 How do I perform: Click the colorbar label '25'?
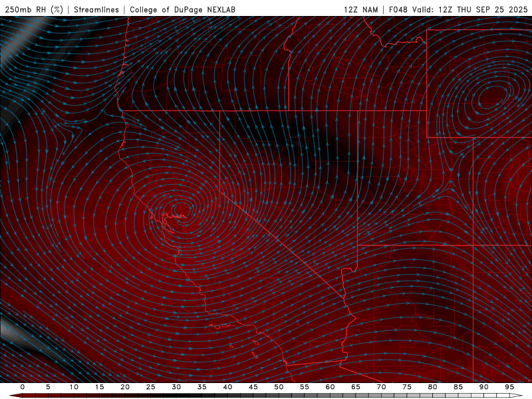pyautogui.click(x=151, y=387)
